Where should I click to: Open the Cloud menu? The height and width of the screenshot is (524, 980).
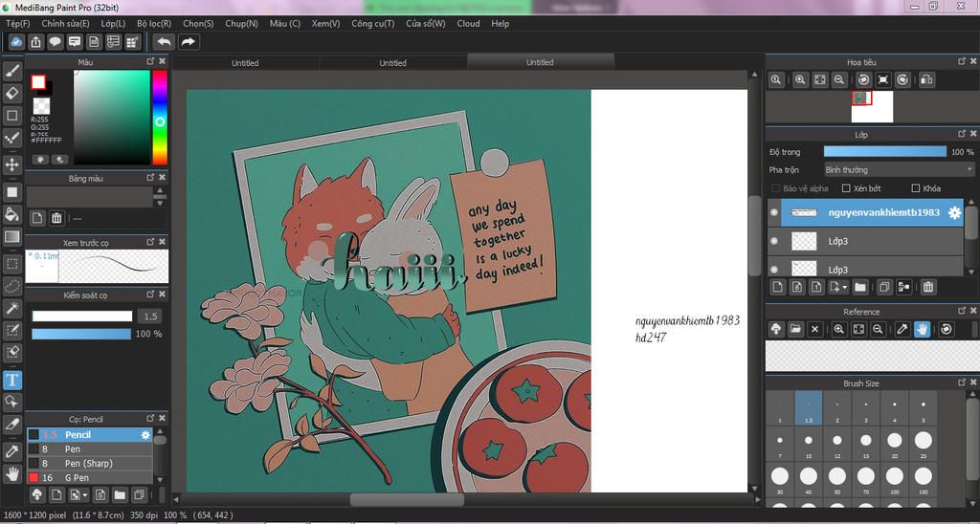(x=468, y=23)
